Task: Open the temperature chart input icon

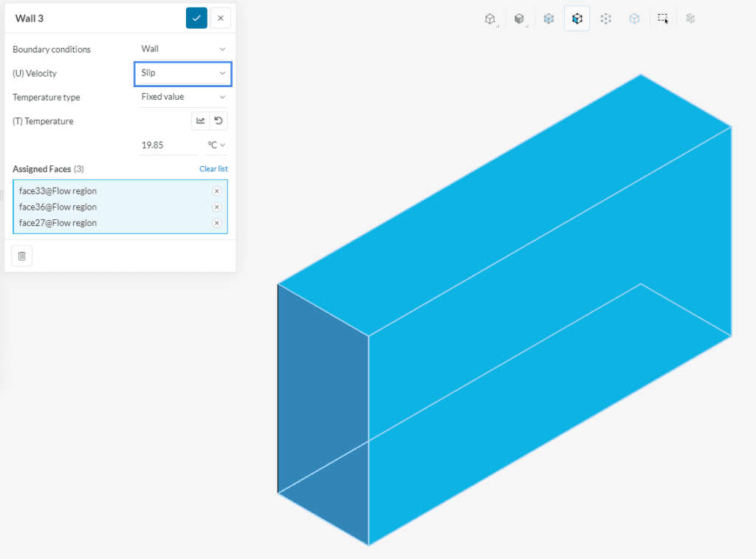Action: click(199, 120)
